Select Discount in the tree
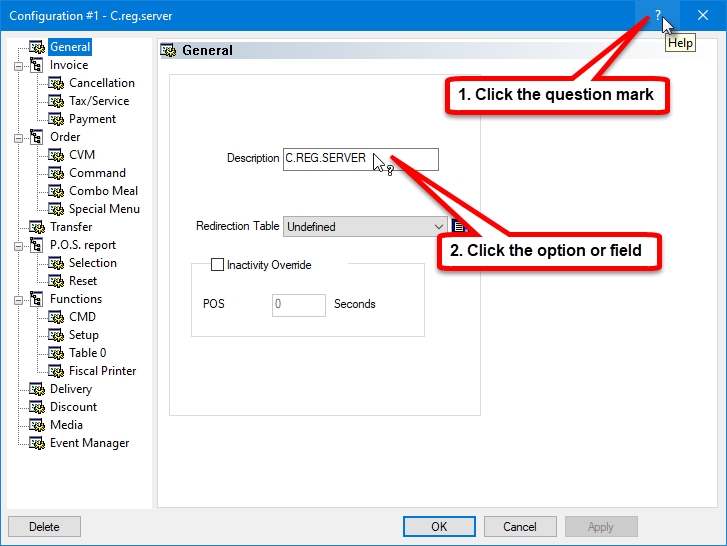The height and width of the screenshot is (546, 727). click(73, 407)
